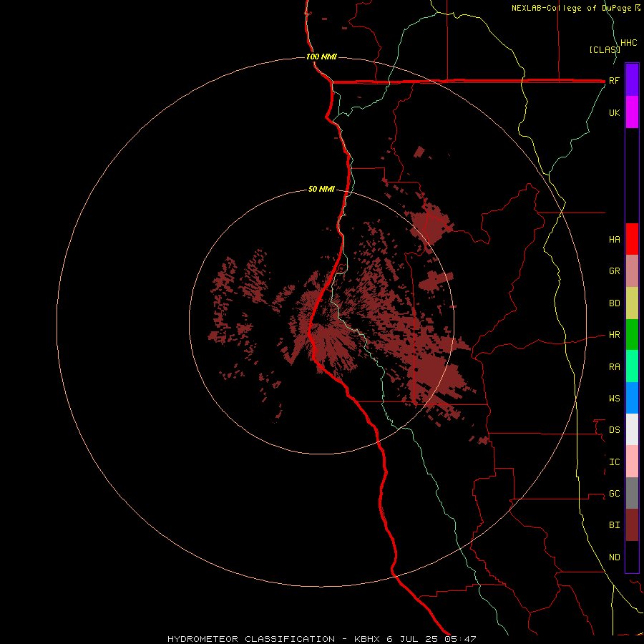The width and height of the screenshot is (644, 644).
Task: Click the '100 NMI' range ring label
Action: pyautogui.click(x=321, y=57)
